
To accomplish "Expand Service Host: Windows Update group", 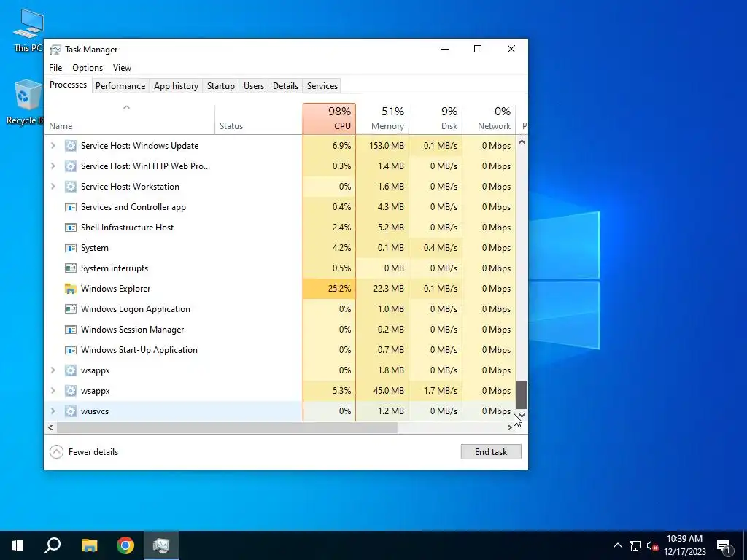I will (53, 146).
